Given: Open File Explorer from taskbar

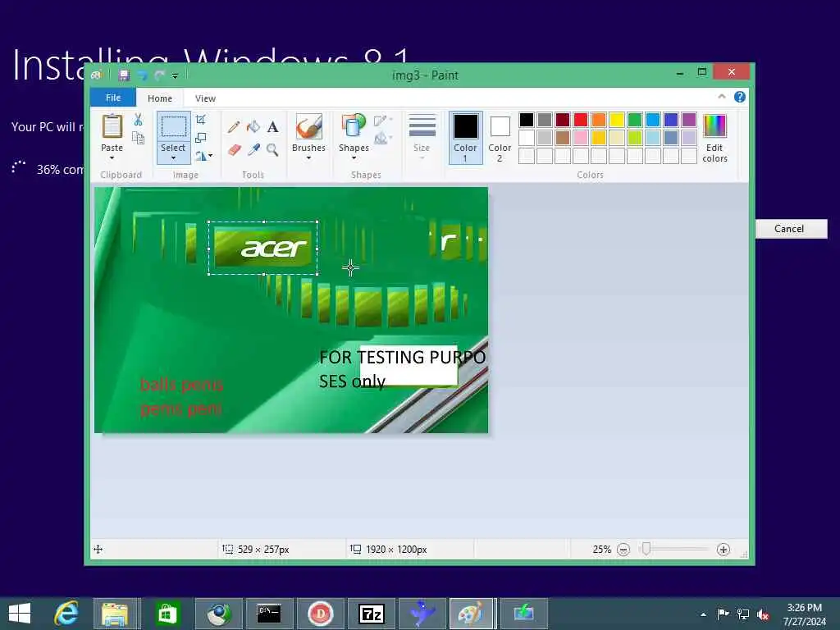Looking at the screenshot, I should pyautogui.click(x=116, y=614).
